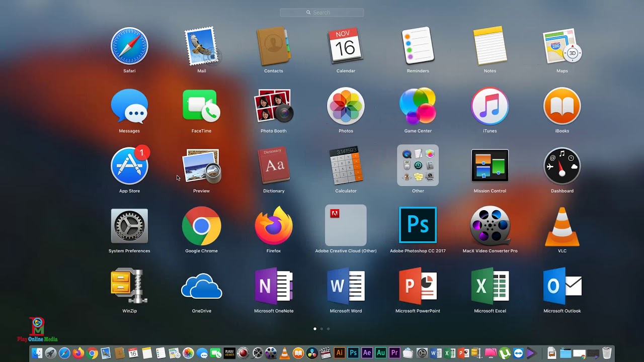Launch Reminders from Launchpad
644x362 pixels.
(418, 46)
